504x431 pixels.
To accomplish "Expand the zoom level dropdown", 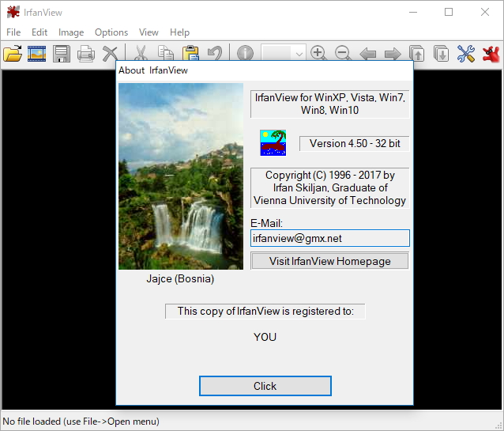I will pyautogui.click(x=299, y=54).
